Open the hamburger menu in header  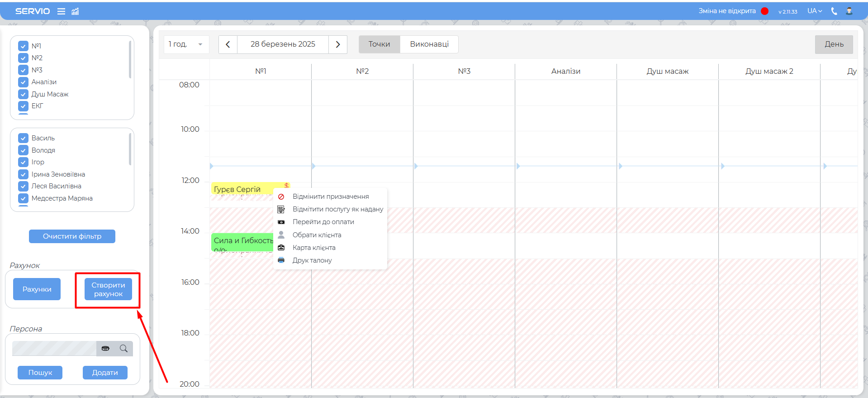[x=61, y=11]
